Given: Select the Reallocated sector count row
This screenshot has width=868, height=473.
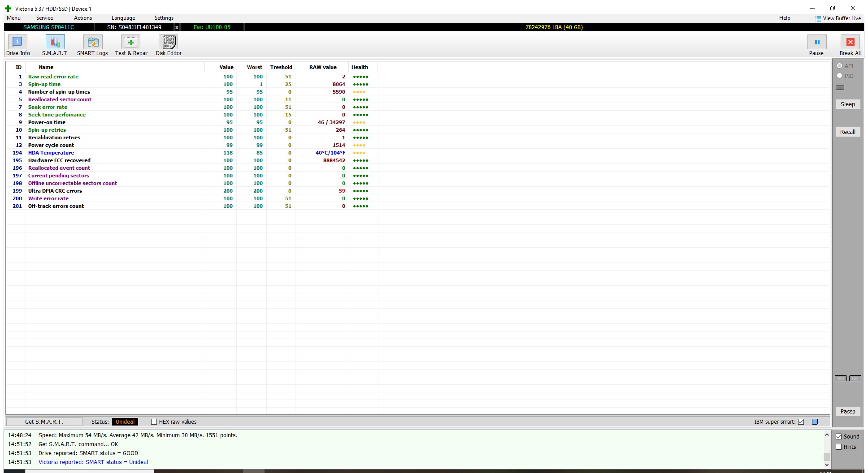Looking at the screenshot, I should [192, 99].
